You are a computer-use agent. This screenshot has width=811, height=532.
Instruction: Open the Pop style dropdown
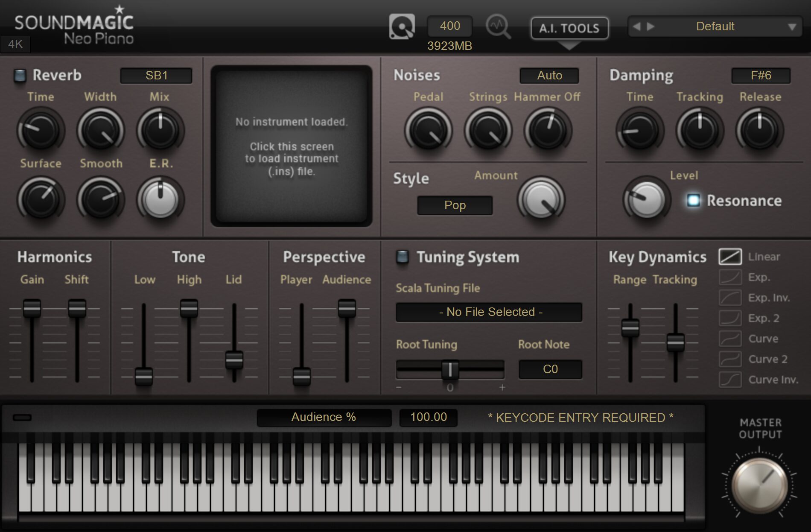(455, 205)
